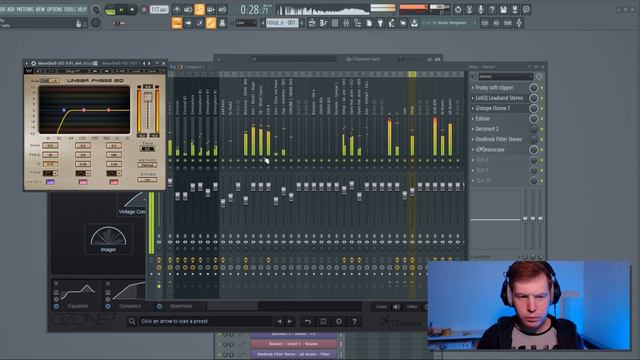This screenshot has width=640, height=360.
Task: Toggle Edison slot enable light
Action: [542, 119]
